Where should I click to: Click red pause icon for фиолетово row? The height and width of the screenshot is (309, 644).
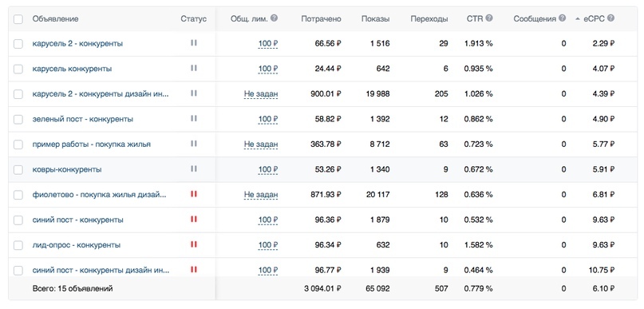click(194, 193)
